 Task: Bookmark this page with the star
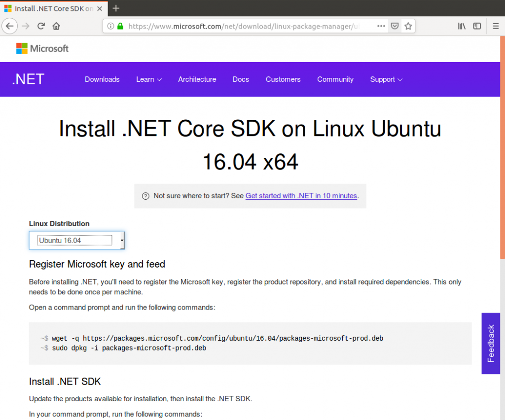tap(408, 26)
